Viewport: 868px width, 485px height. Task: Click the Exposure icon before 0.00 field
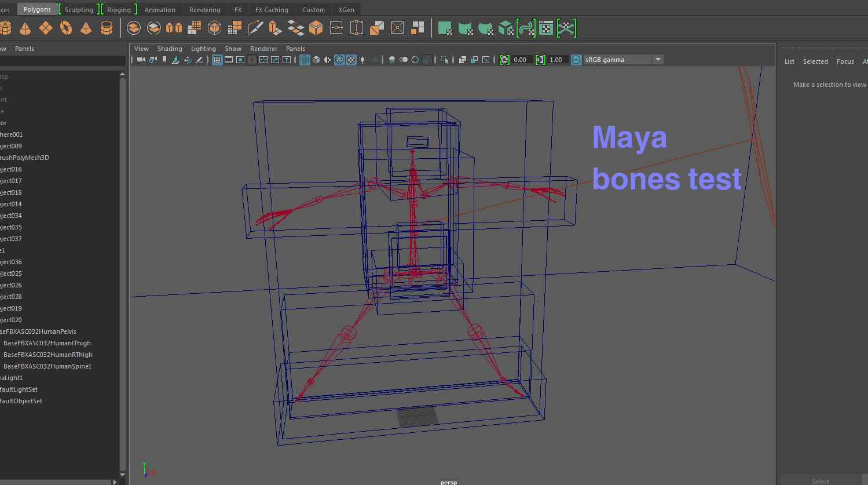coord(504,60)
